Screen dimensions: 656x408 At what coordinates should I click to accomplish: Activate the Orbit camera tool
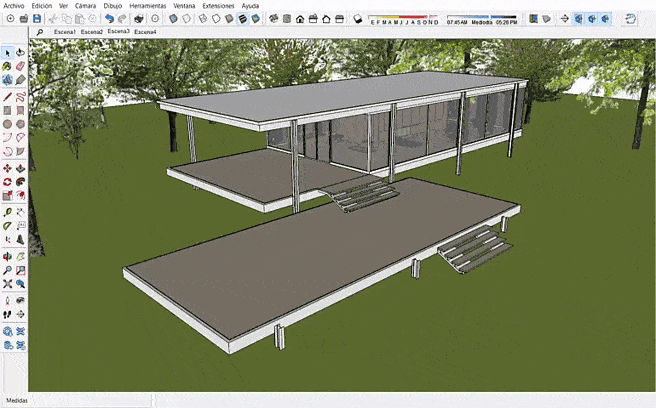[7, 257]
